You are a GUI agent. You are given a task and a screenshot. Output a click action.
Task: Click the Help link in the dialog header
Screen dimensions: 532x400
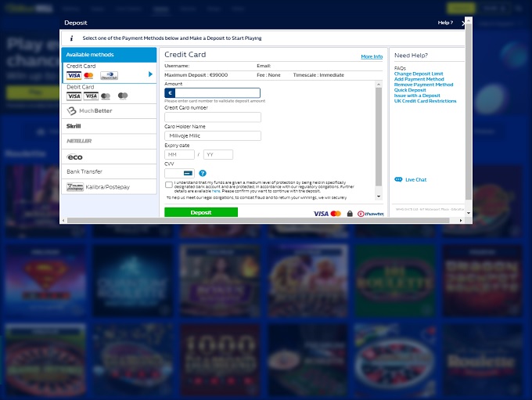coord(444,23)
